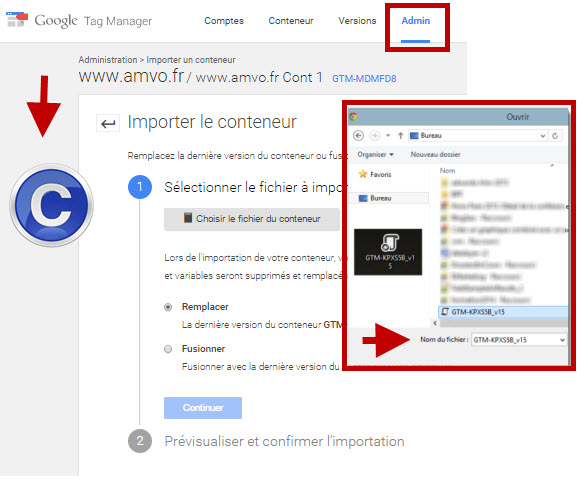Click the forward arrow in Ouvrir dialog
Image resolution: width=586 pixels, height=480 pixels.
point(374,135)
